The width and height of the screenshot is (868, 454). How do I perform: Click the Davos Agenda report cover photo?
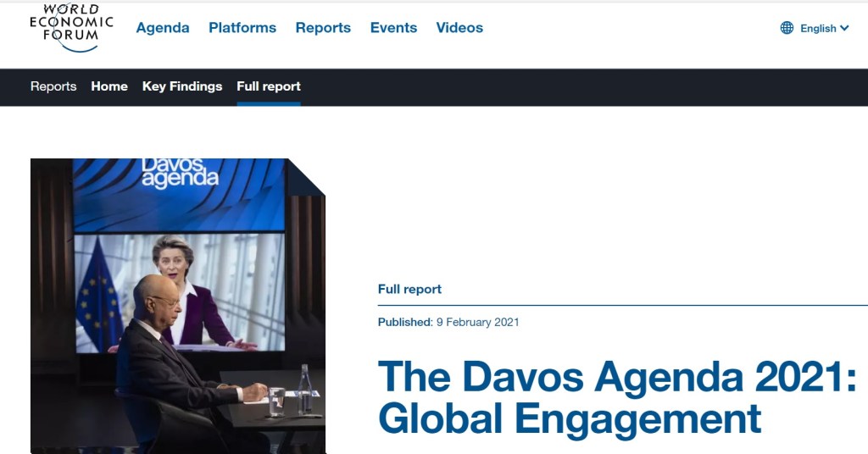[x=178, y=305]
